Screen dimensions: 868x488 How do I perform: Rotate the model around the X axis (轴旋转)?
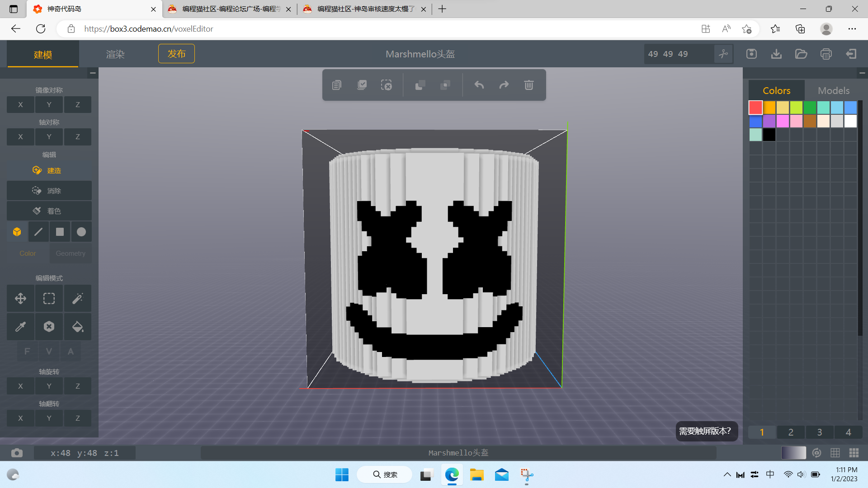(20, 386)
